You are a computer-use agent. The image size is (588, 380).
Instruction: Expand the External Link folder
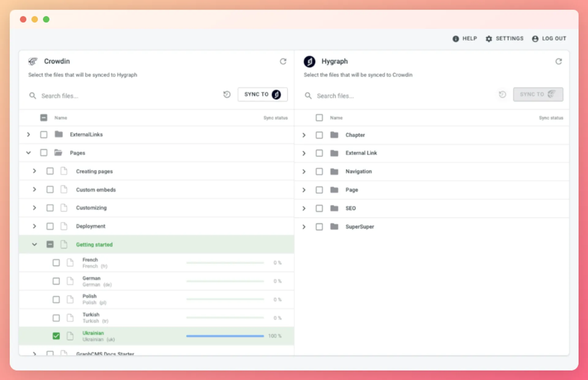304,153
